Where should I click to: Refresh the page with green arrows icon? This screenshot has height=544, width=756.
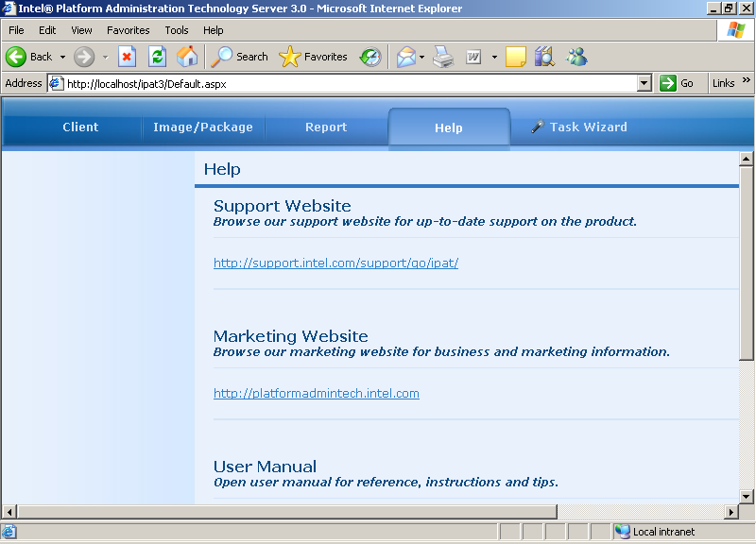coord(157,57)
